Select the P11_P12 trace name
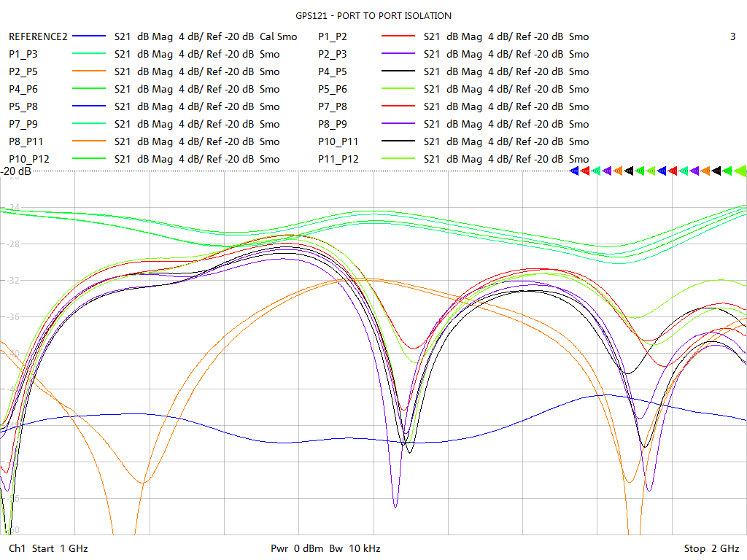747x560 pixels. (x=336, y=159)
